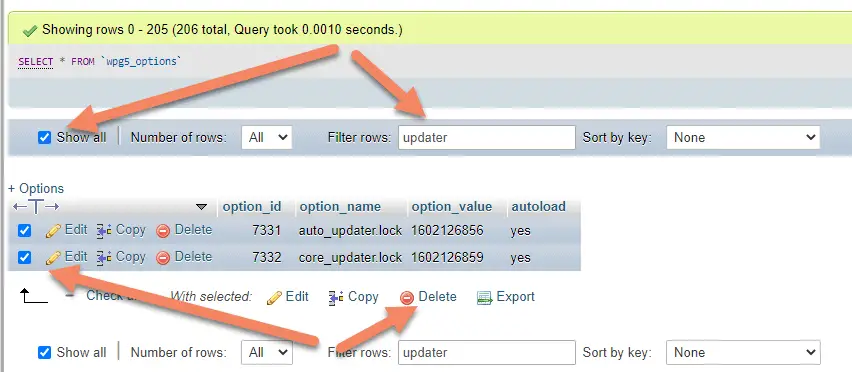Screen dimensions: 852x372
Task: Click option_value cell 1602126859
Action: tap(447, 257)
